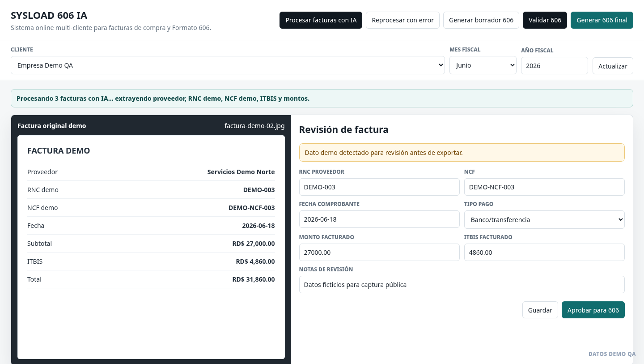This screenshot has width=644, height=364.
Task: Focus the RNC Proveedor input field
Action: 379,187
